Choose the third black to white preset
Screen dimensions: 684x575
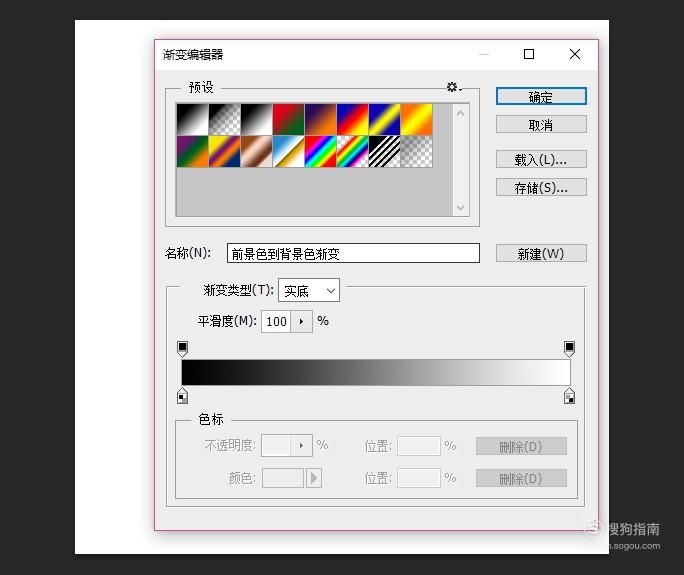pyautogui.click(x=256, y=119)
